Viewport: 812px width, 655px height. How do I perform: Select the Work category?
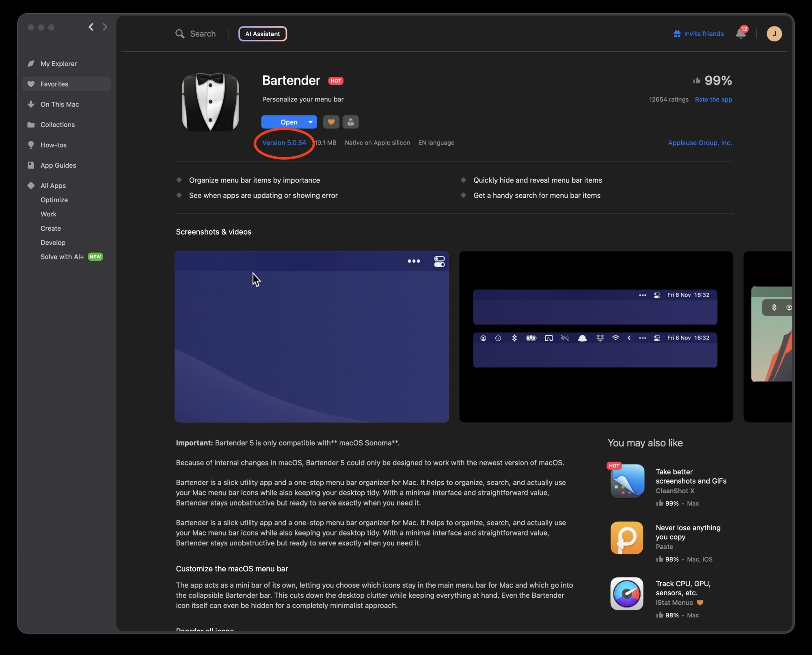48,214
